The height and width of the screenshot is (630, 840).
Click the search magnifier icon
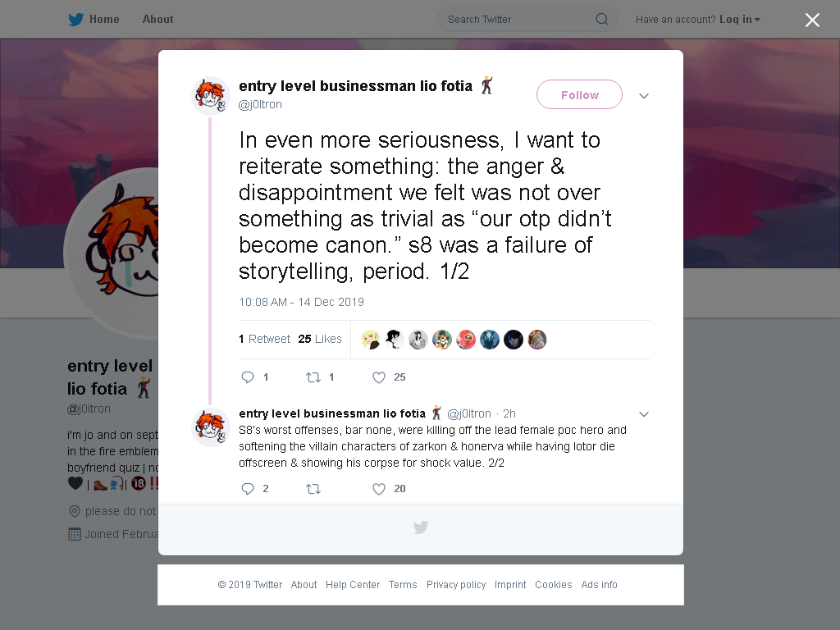click(x=601, y=20)
